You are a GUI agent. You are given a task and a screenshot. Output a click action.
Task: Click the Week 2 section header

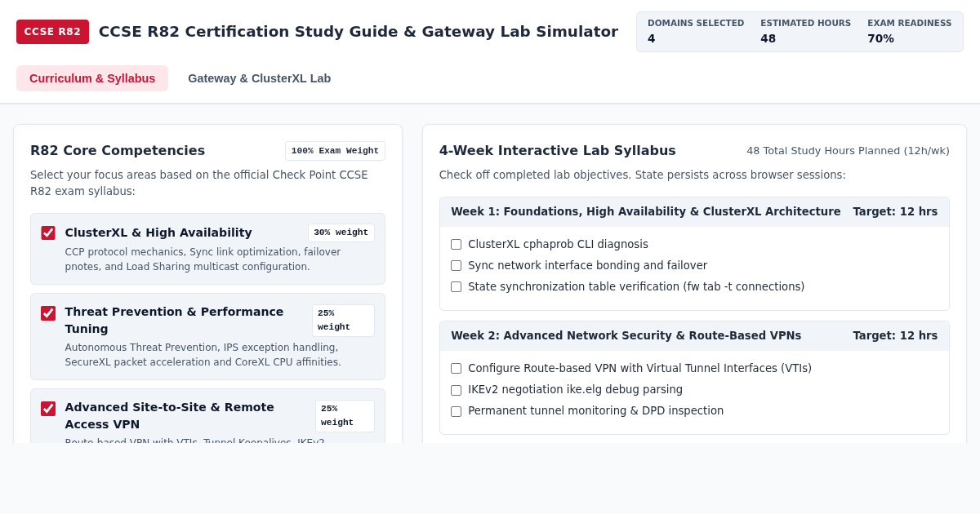pyautogui.click(x=694, y=335)
